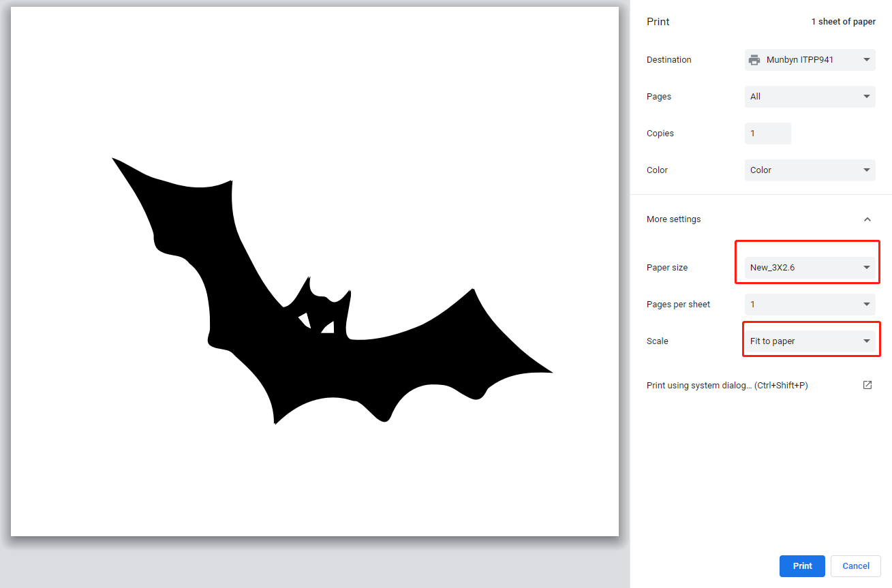Open the Color mode dropdown
This screenshot has height=588, width=892.
[x=809, y=170]
